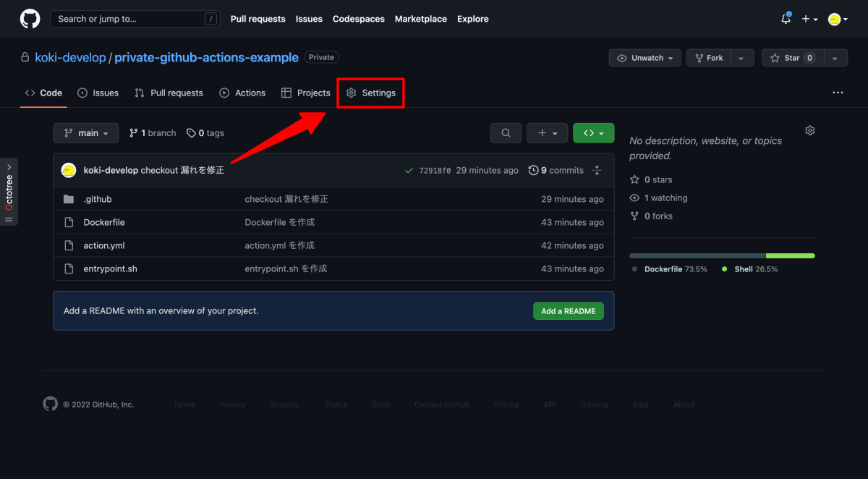Open the entrypoint.sh file
The height and width of the screenshot is (479, 868).
point(110,268)
